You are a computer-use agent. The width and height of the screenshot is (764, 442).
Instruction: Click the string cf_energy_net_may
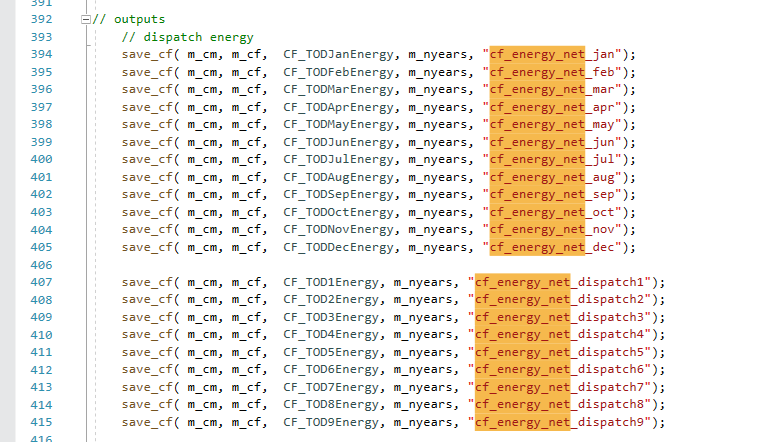[x=552, y=124]
